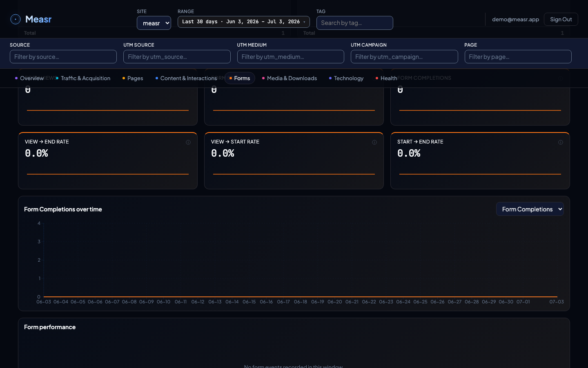Image resolution: width=588 pixels, height=368 pixels.
Task: Click the 07-03 label on chart axis
Action: [557, 302]
